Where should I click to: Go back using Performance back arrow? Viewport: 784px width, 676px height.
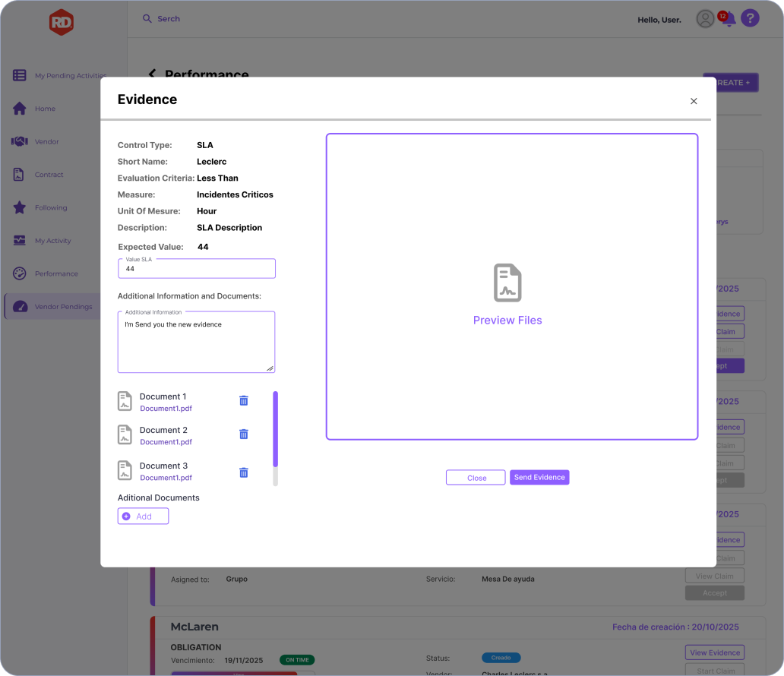point(152,74)
